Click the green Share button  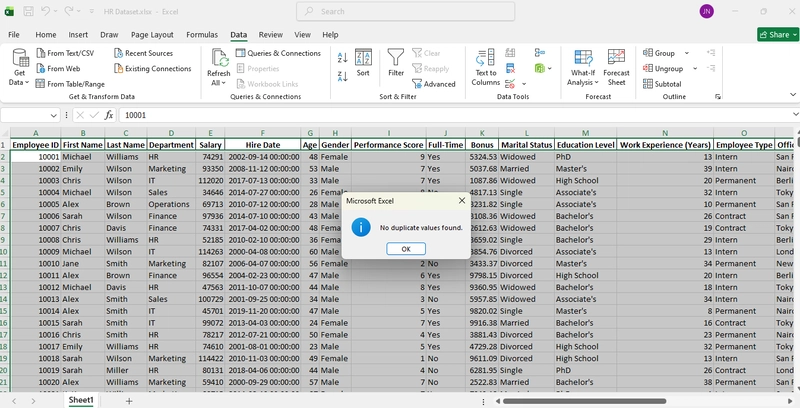(776, 34)
